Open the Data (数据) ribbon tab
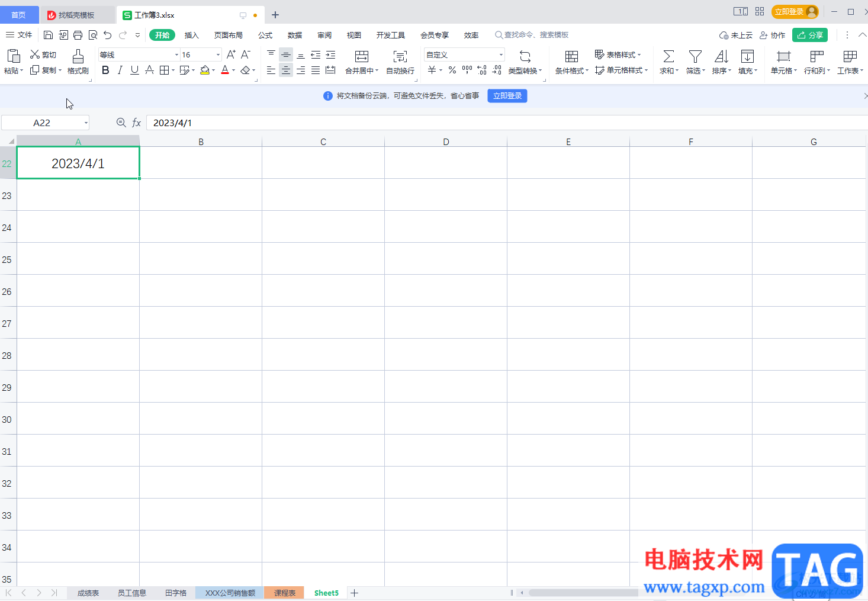The image size is (868, 601). pyautogui.click(x=295, y=35)
